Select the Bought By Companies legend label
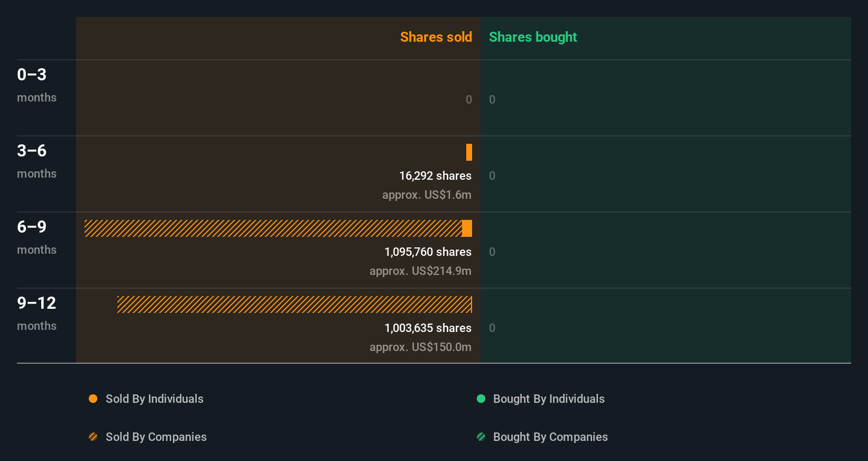The image size is (868, 461). click(550, 437)
